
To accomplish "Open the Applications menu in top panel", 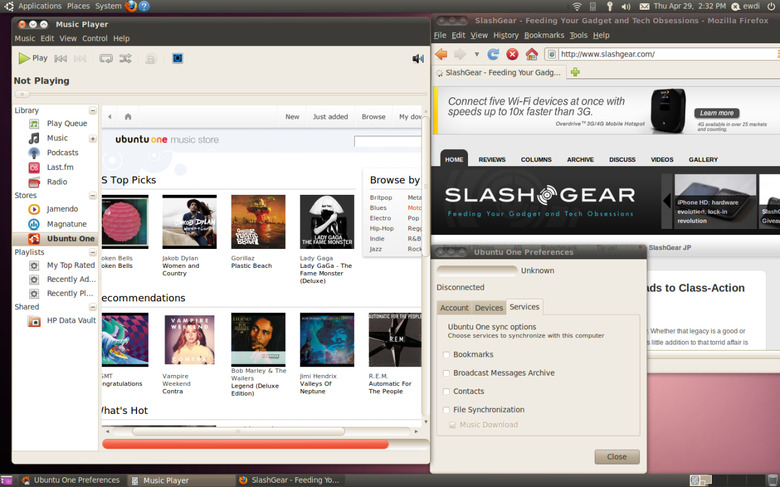I will tap(39, 6).
